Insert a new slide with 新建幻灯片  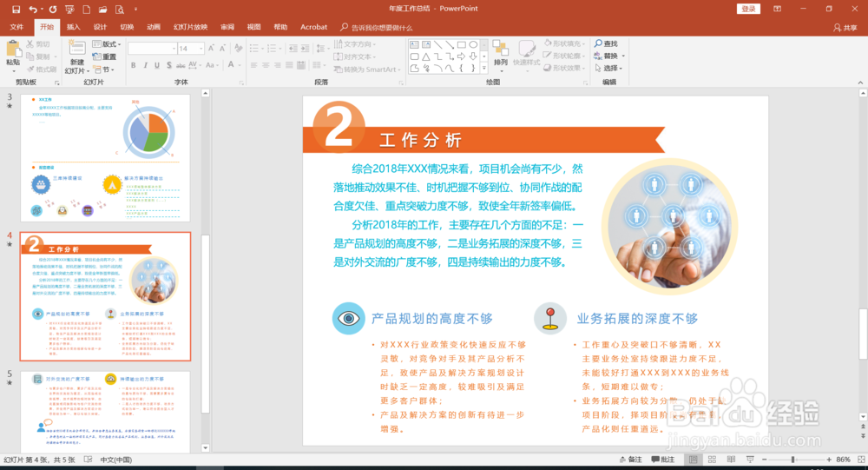pyautogui.click(x=76, y=57)
